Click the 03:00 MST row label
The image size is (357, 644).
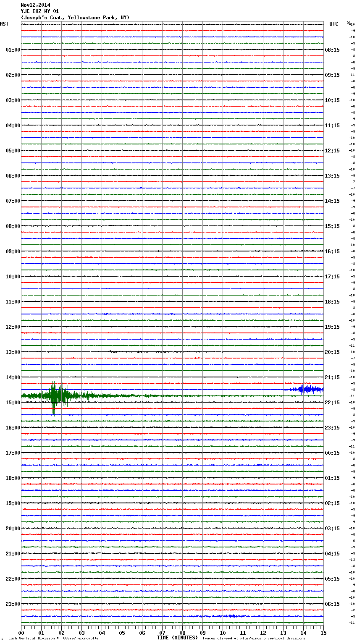[x=13, y=100]
